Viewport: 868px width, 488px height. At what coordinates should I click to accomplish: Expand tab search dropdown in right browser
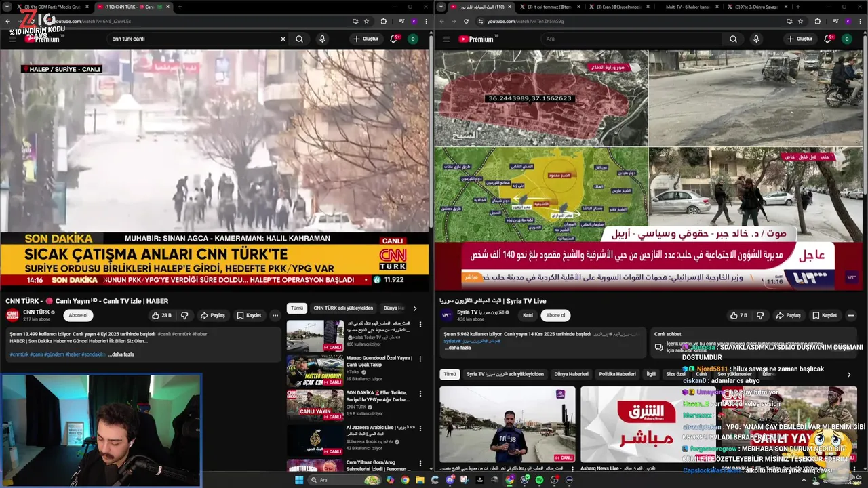[x=441, y=7]
